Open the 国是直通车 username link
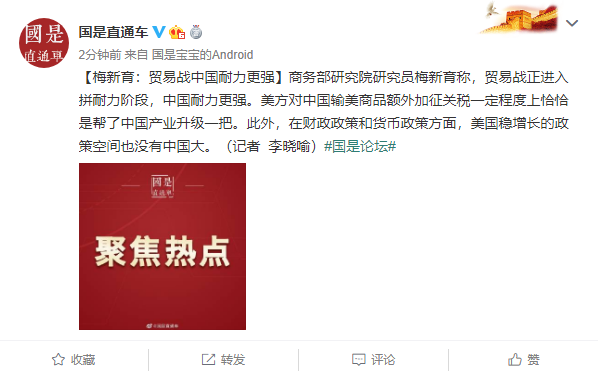This screenshot has height=376, width=598. coord(113,32)
